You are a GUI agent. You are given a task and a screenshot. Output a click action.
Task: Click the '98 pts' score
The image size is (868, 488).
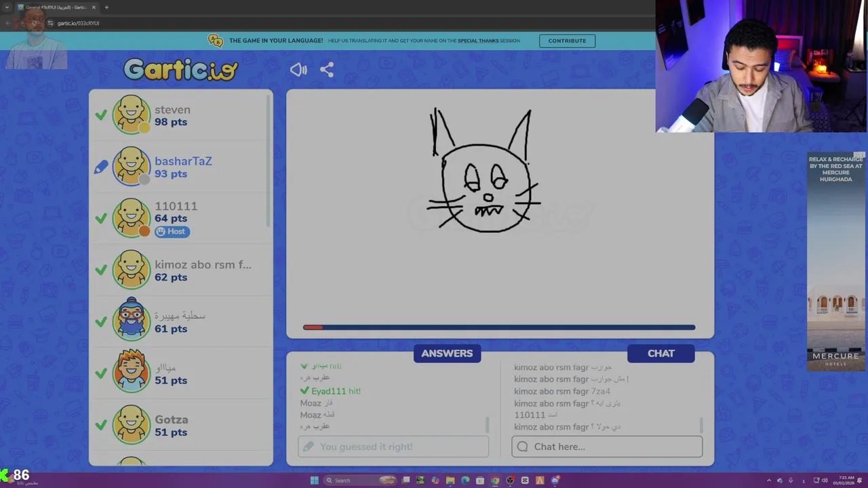(x=171, y=122)
